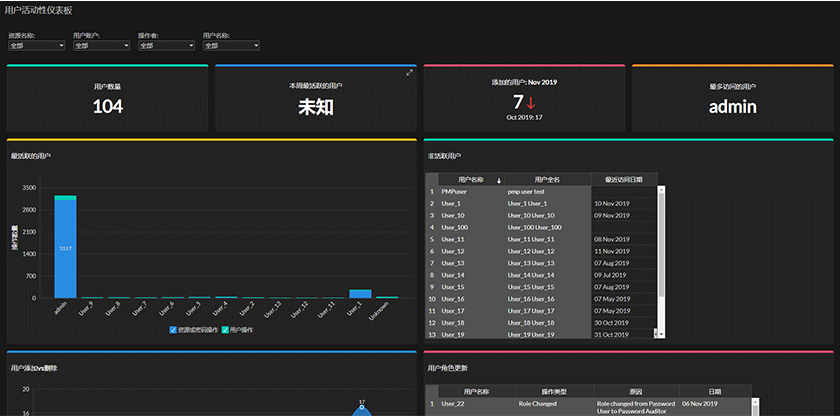This screenshot has height=417, width=840.
Task: Click the blue admin bar labeled 3117
Action: 65,249
